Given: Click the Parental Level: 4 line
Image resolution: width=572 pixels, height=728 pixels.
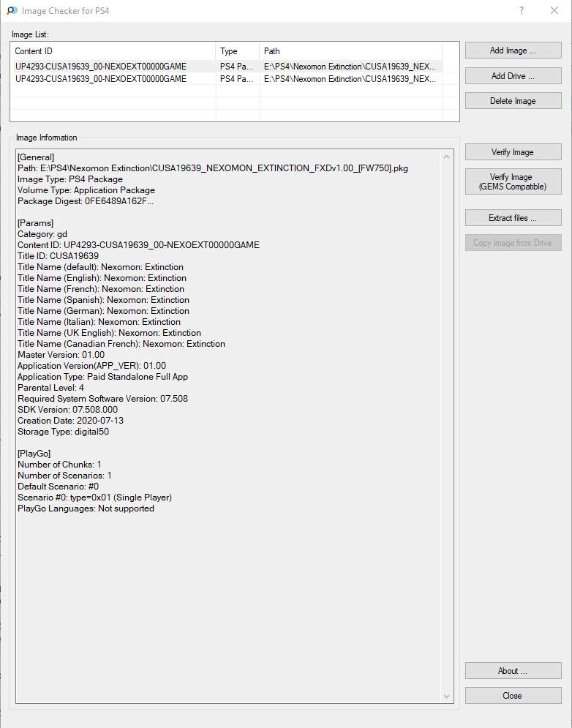Looking at the screenshot, I should (x=50, y=388).
